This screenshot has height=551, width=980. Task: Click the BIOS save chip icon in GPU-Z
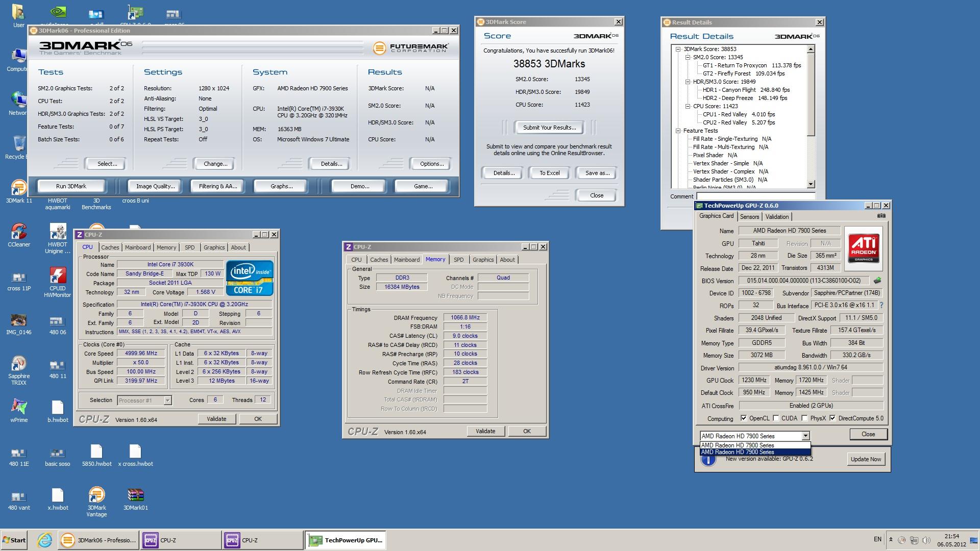(877, 281)
